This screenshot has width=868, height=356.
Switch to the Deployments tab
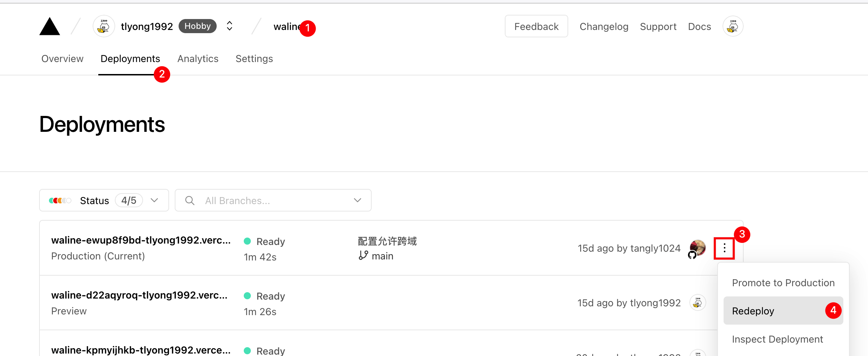click(130, 59)
